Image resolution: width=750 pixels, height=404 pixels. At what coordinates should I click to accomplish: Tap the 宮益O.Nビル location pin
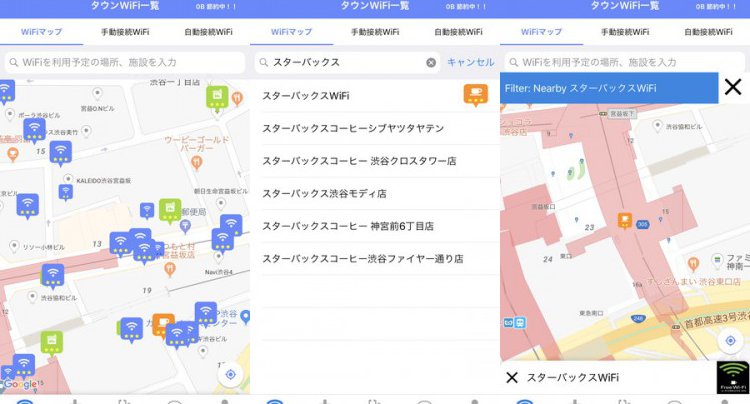[97, 93]
